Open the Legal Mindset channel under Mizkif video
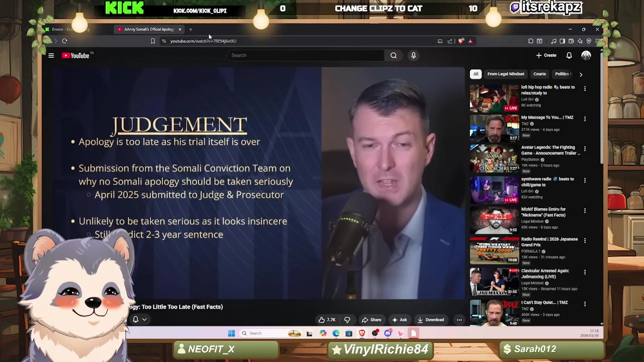Screen dimensions: 644x362 [x=532, y=221]
